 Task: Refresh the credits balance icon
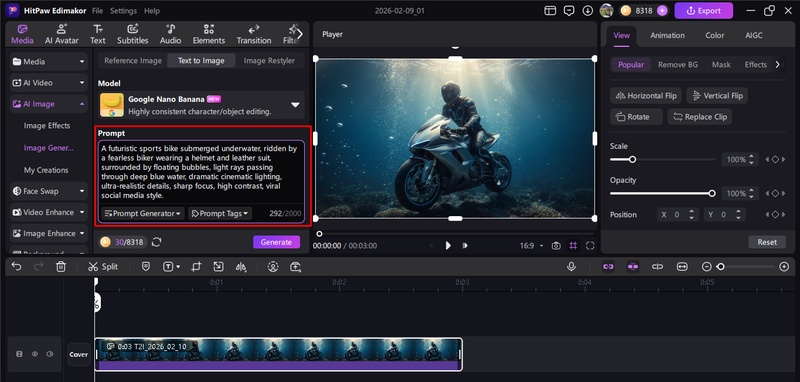[157, 242]
